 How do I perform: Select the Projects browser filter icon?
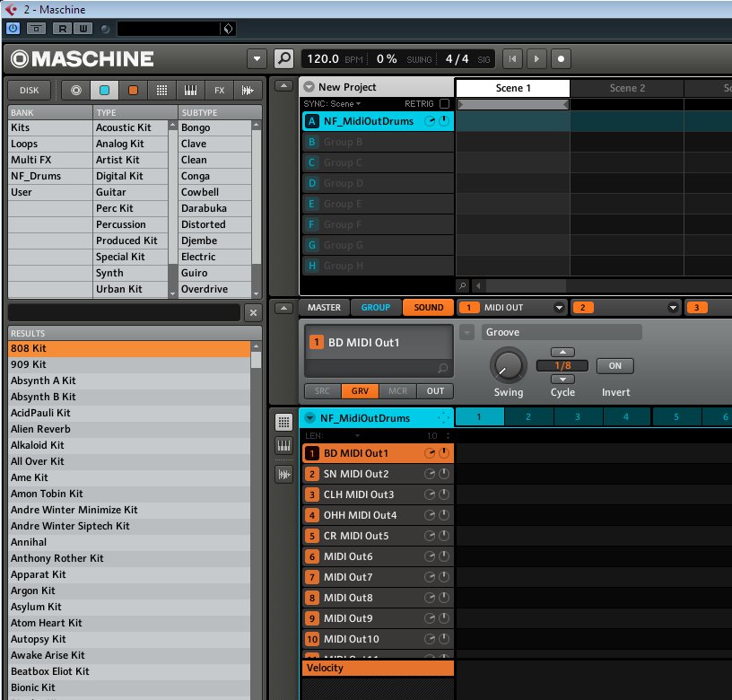point(76,90)
